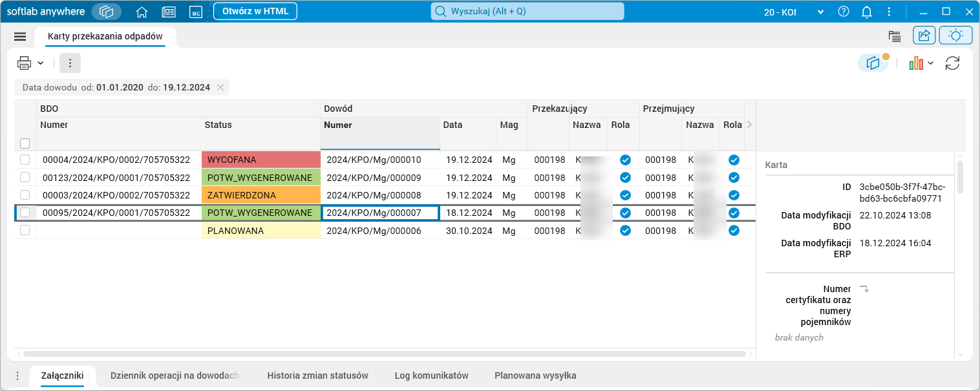Click the workspace cube icon beside logo

107,12
